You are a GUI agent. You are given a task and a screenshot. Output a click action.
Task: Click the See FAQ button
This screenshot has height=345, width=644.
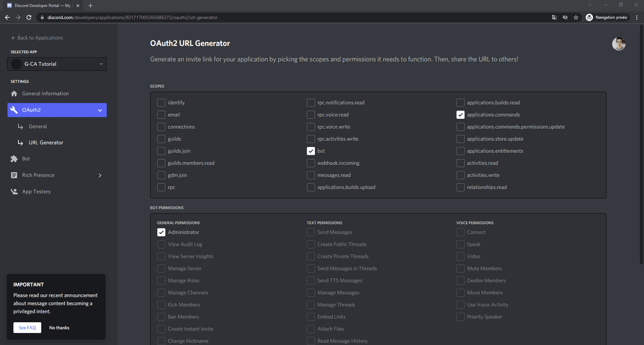click(x=27, y=328)
